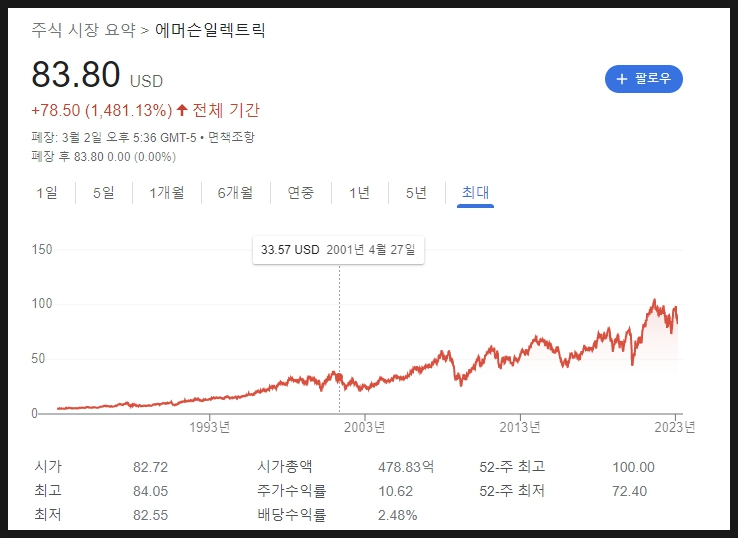This screenshot has height=538, width=738.
Task: Click the 2023년 x-axis label
Action: tap(675, 427)
